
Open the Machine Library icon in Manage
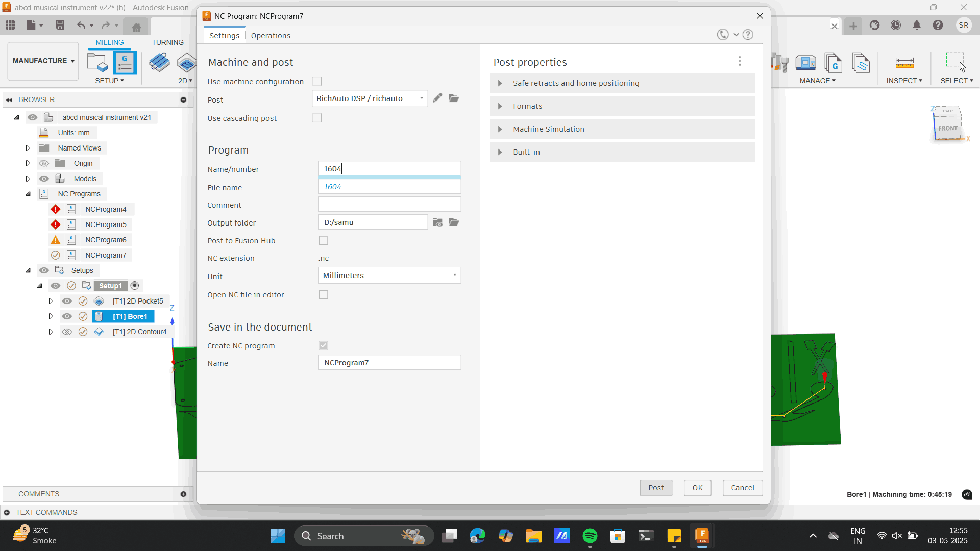coord(806,63)
